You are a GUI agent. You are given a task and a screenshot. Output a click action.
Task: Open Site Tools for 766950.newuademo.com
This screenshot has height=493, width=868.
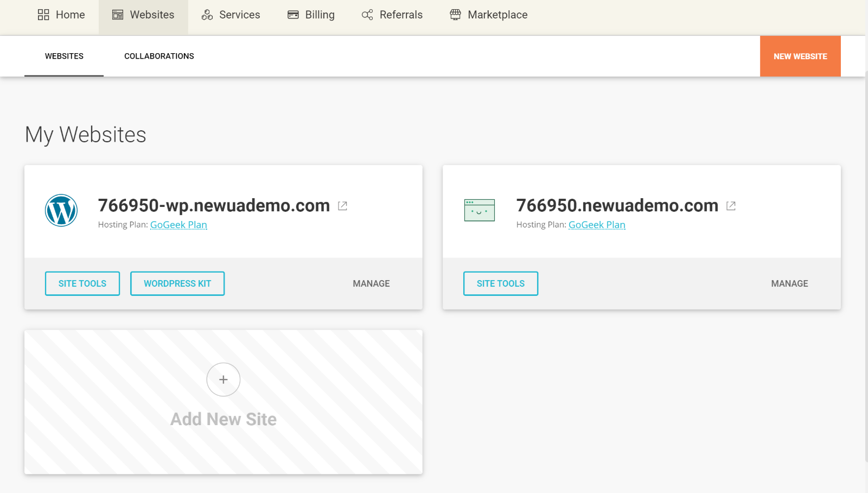tap(501, 283)
